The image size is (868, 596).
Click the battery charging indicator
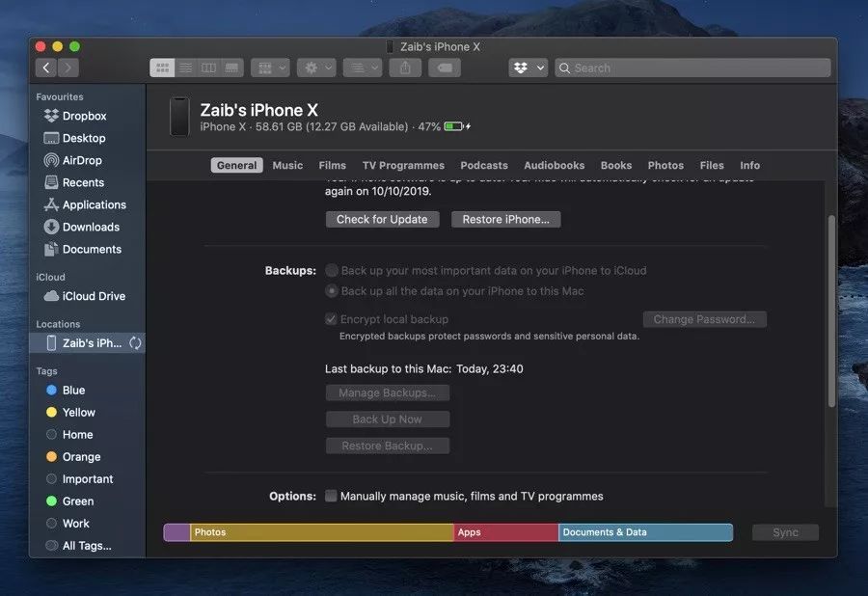click(457, 126)
